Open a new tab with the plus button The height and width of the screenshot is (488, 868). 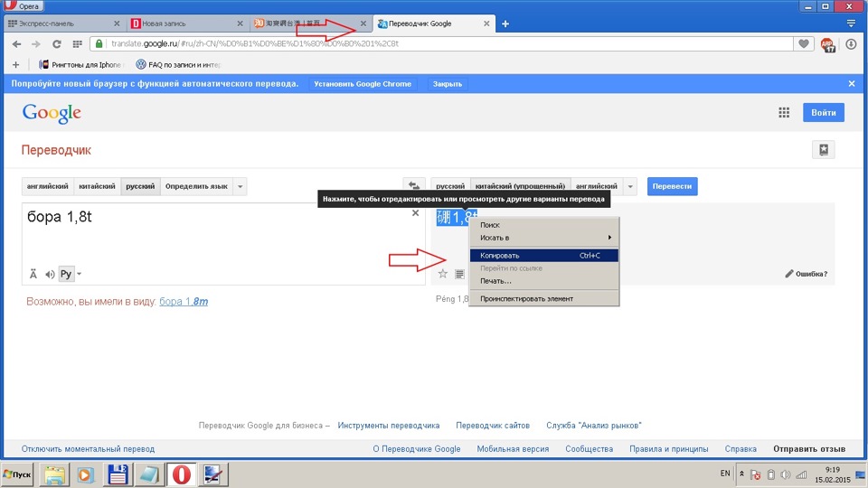click(x=505, y=23)
